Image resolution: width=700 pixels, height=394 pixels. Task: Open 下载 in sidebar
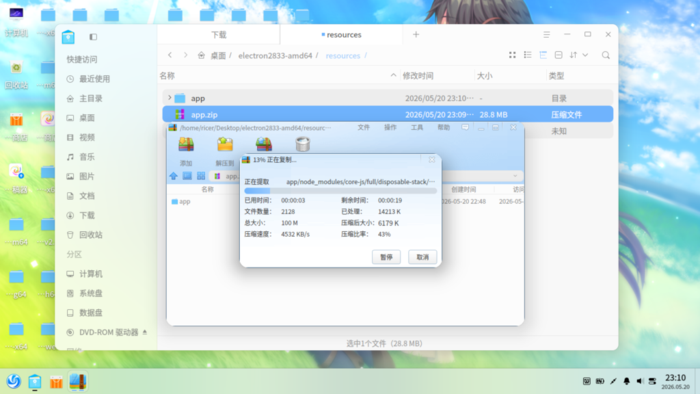coord(81,216)
